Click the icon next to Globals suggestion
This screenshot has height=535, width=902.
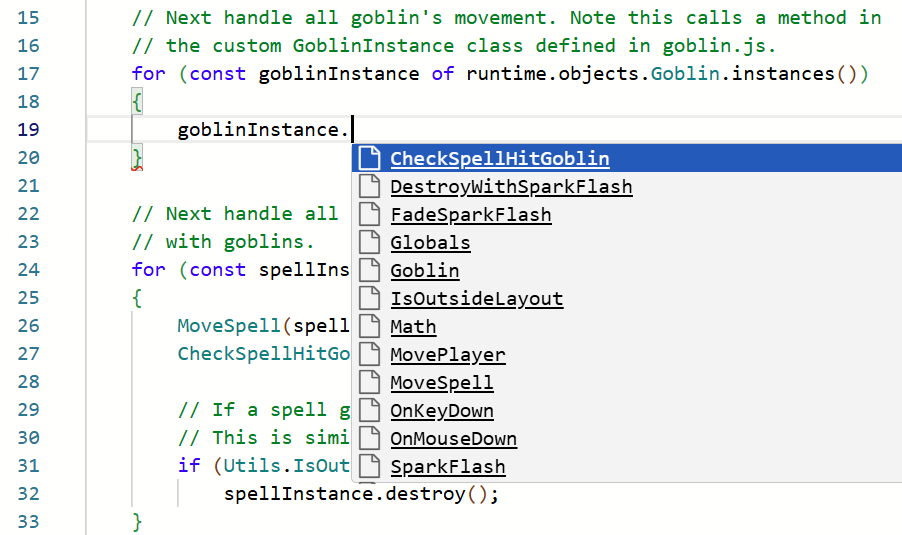pos(369,242)
